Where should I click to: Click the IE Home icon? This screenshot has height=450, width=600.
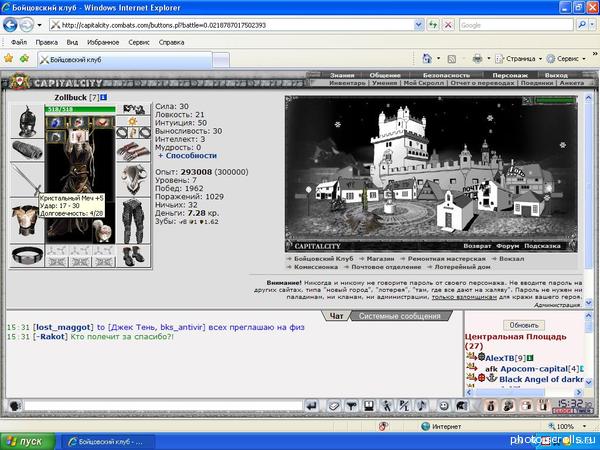(427, 59)
